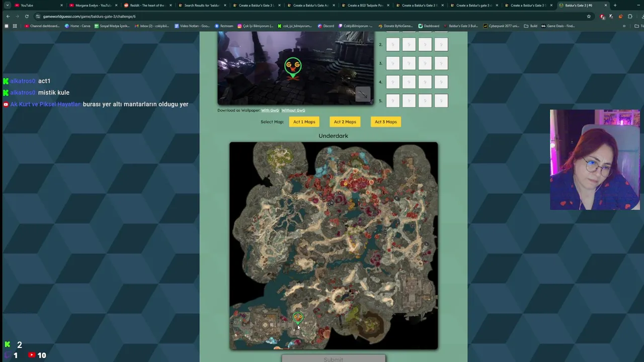This screenshot has width=644, height=362.
Task: Select Act 3 Maps
Action: [386, 122]
